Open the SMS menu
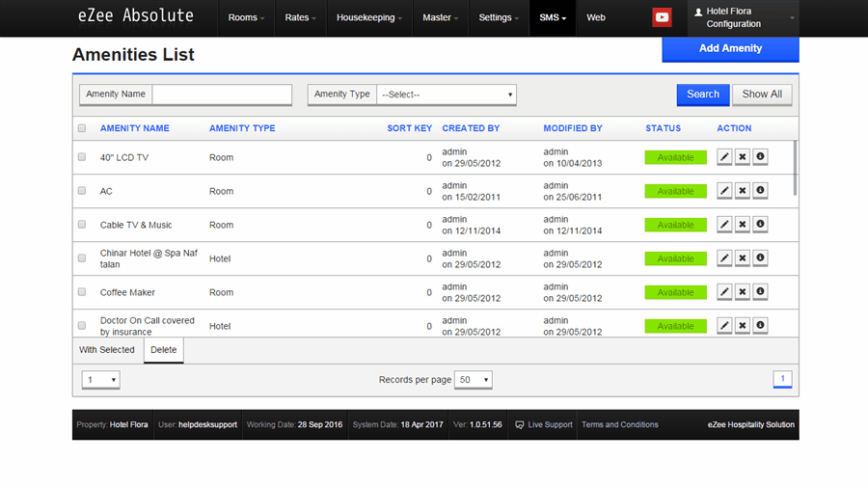This screenshot has width=868, height=487. click(x=553, y=17)
